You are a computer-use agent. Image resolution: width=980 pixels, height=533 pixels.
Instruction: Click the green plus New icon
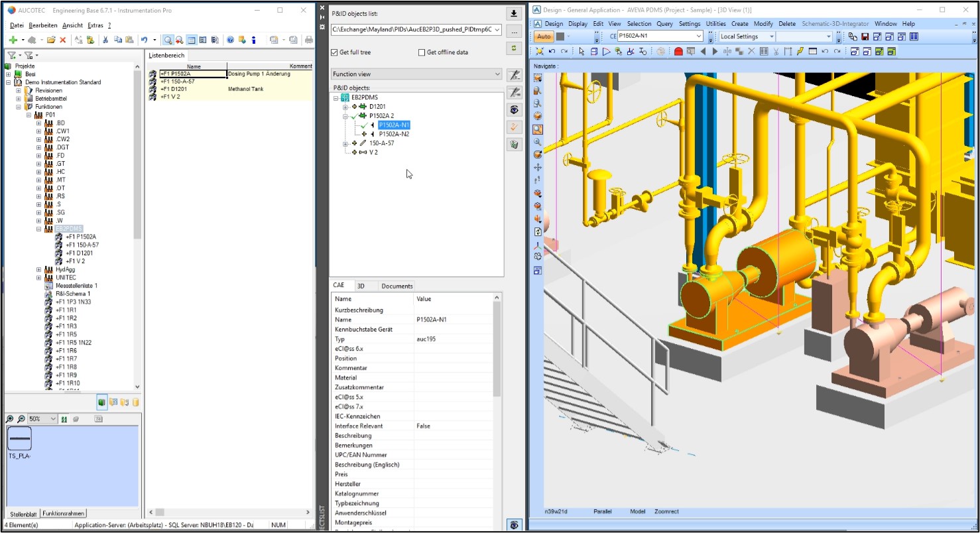(13, 40)
